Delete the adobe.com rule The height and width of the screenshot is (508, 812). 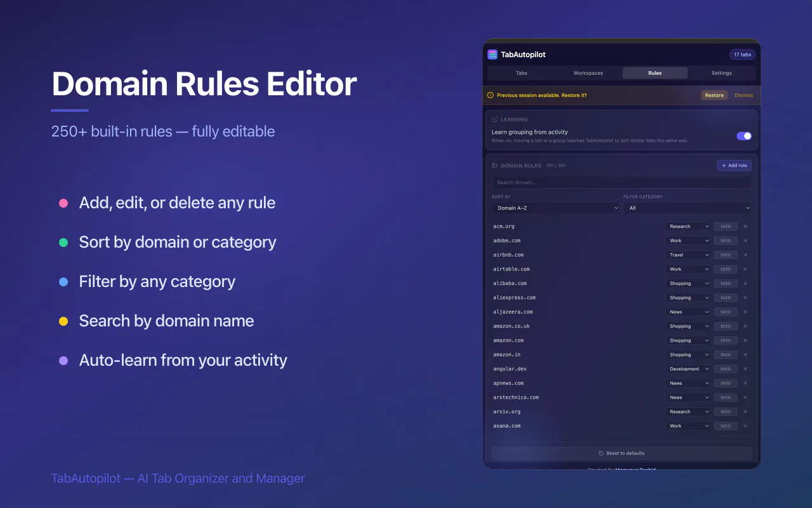point(745,241)
